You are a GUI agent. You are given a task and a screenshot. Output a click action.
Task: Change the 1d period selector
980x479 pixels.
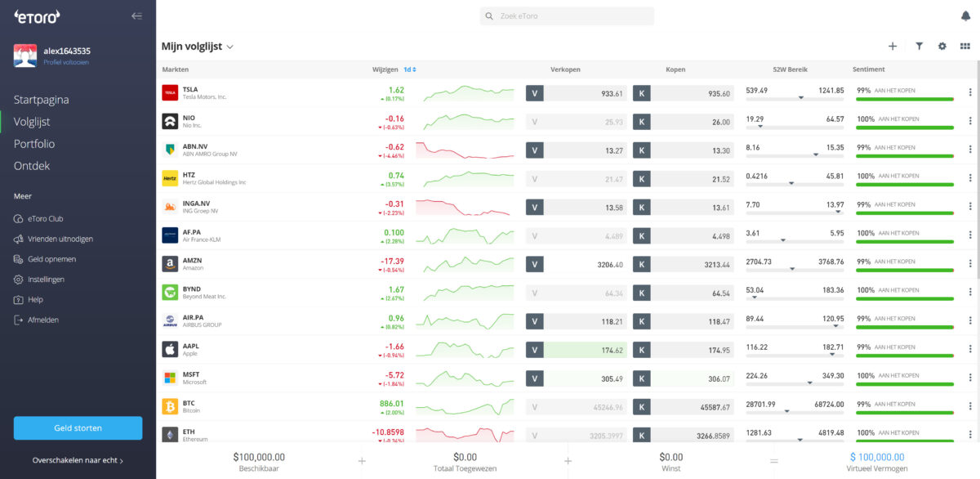410,69
